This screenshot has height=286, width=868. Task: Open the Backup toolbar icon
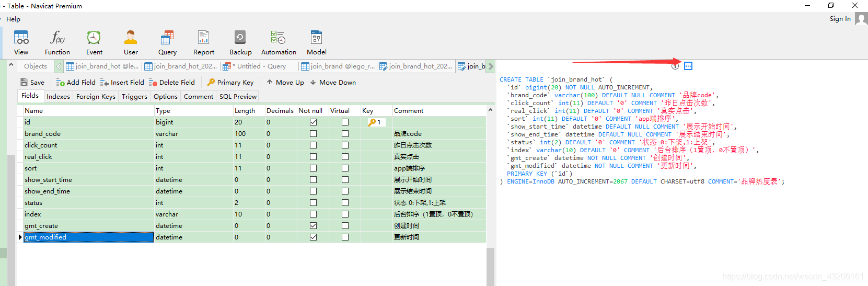click(x=240, y=42)
